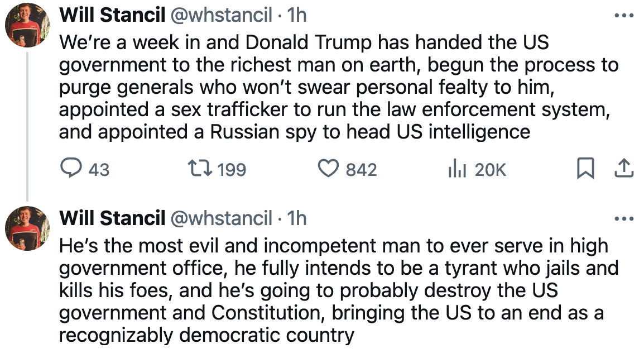Open the tweet text beginning "We're a week in"
Viewport: 644px width, 353px height.
(x=335, y=87)
